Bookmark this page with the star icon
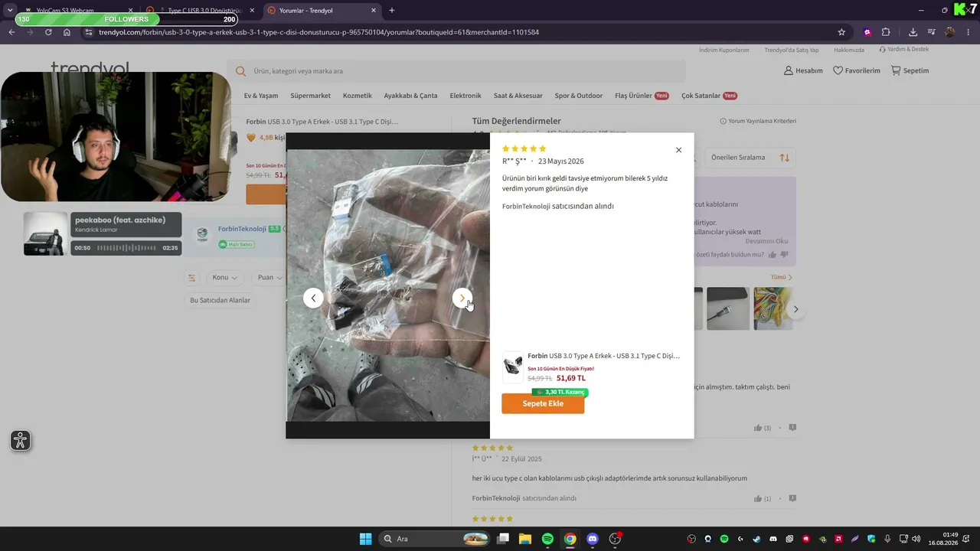The image size is (980, 551). click(841, 32)
